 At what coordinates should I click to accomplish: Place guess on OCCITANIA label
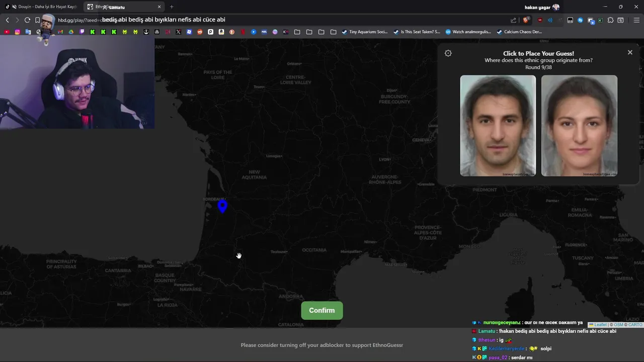click(314, 250)
